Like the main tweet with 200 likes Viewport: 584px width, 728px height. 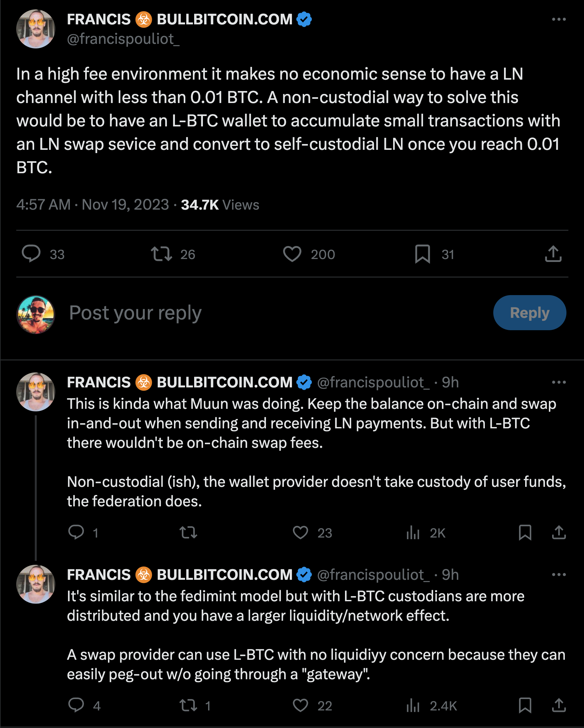point(292,254)
